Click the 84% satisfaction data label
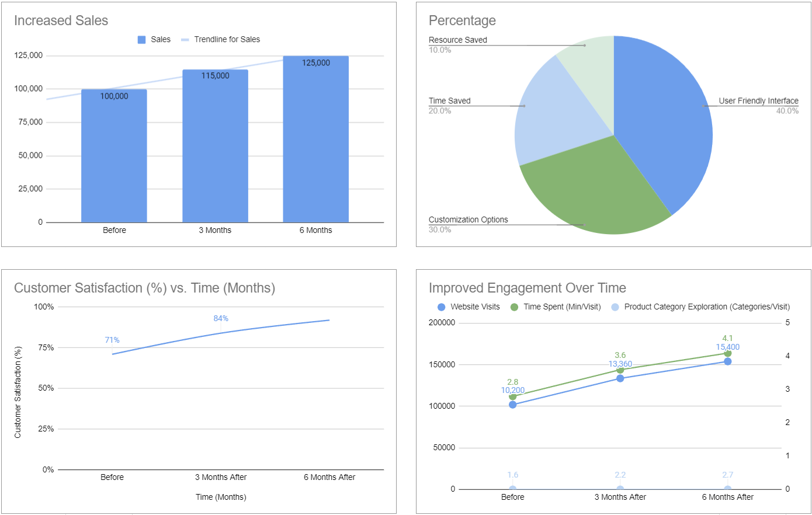The height and width of the screenshot is (515, 812). [x=221, y=319]
